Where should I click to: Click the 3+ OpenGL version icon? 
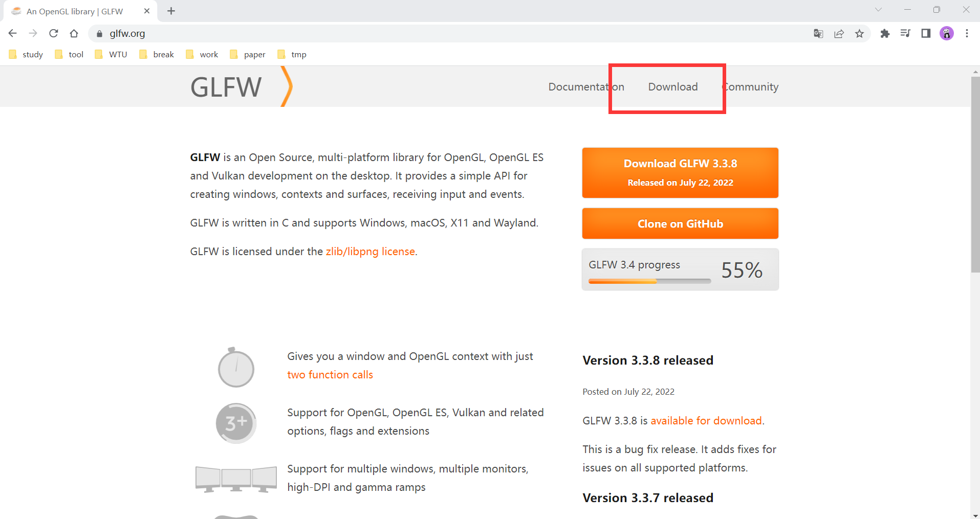(x=236, y=423)
